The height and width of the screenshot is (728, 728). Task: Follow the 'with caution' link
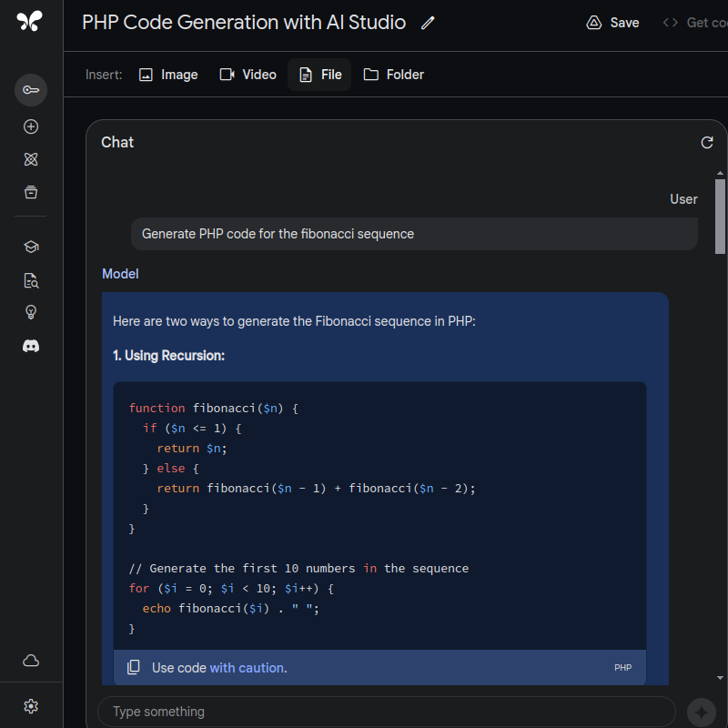click(x=247, y=668)
